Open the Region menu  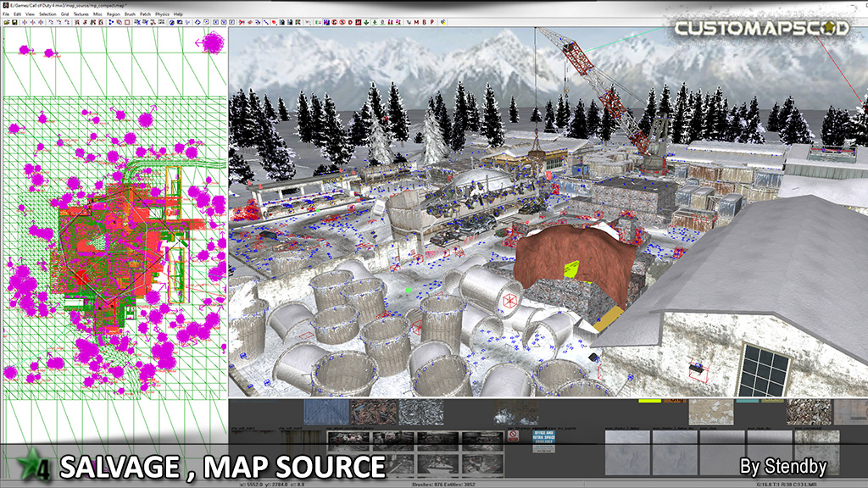point(114,14)
